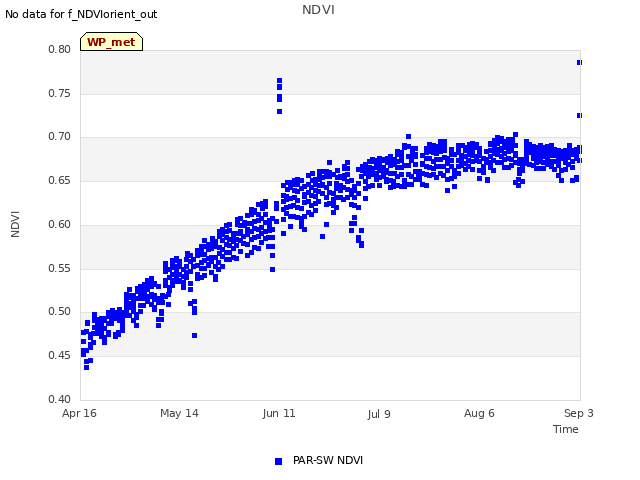This screenshot has height=480, width=640.
Task: Click the May 14 x-axis tick label
Action: point(179,413)
